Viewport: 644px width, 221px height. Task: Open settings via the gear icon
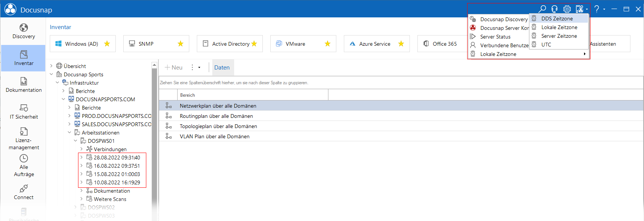tap(567, 9)
